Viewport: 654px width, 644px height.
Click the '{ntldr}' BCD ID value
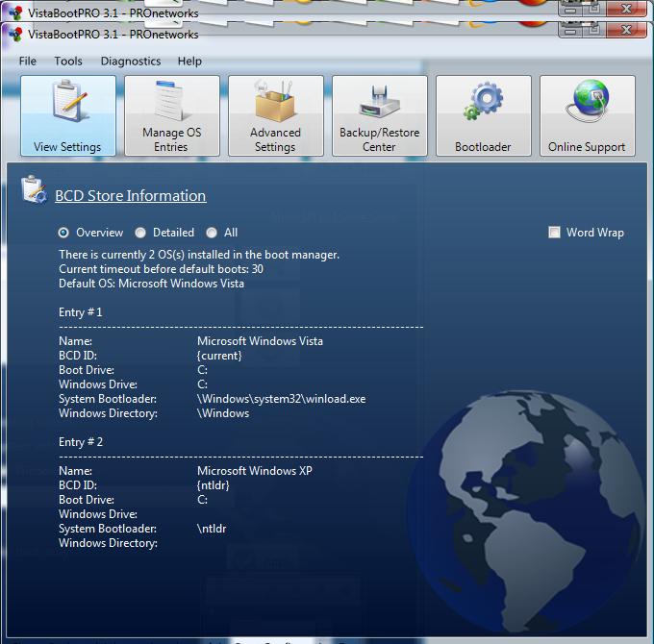point(214,485)
